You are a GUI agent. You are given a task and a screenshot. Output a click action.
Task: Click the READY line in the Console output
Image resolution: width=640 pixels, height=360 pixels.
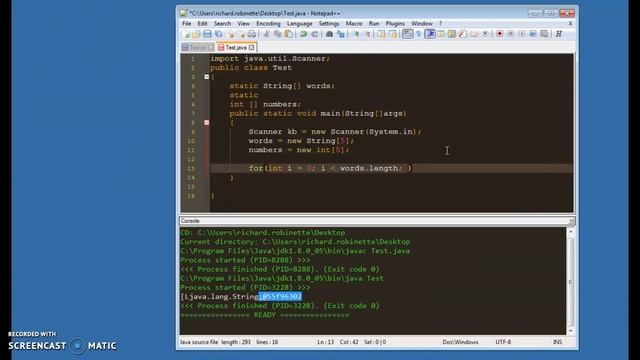point(264,315)
